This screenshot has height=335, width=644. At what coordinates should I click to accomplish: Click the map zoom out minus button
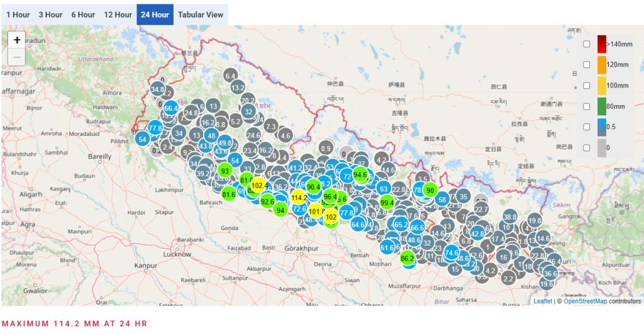(17, 57)
